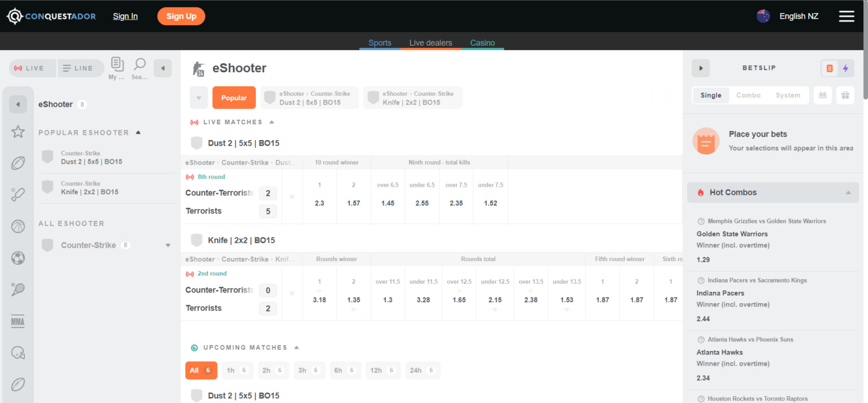Switch the left panel to LINE mode

tap(78, 68)
